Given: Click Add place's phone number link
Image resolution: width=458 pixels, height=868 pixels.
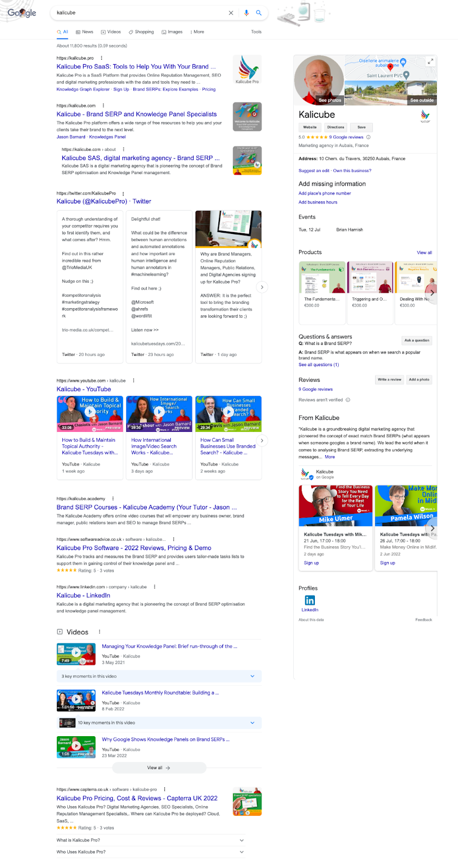Looking at the screenshot, I should [x=325, y=194].
